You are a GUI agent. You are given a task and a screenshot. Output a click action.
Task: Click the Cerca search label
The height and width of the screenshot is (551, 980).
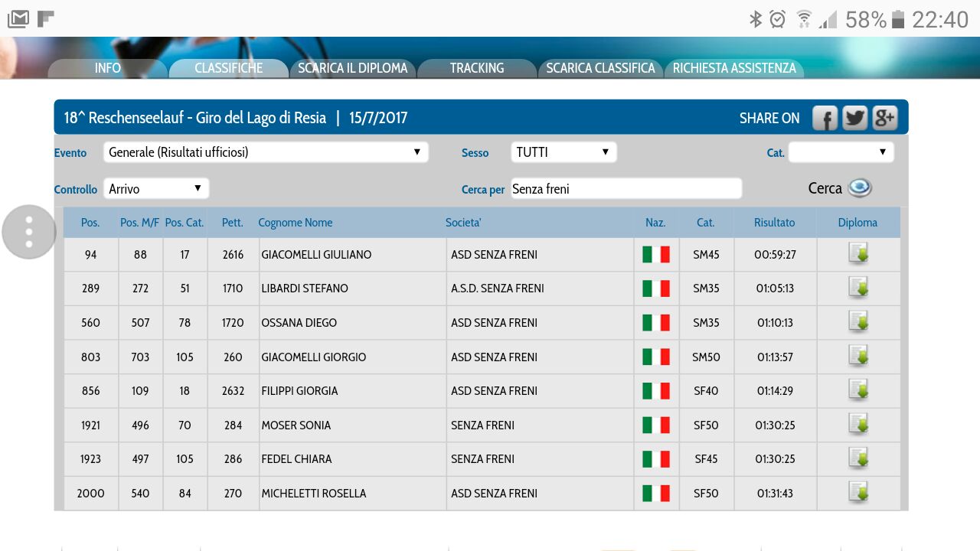tap(825, 188)
